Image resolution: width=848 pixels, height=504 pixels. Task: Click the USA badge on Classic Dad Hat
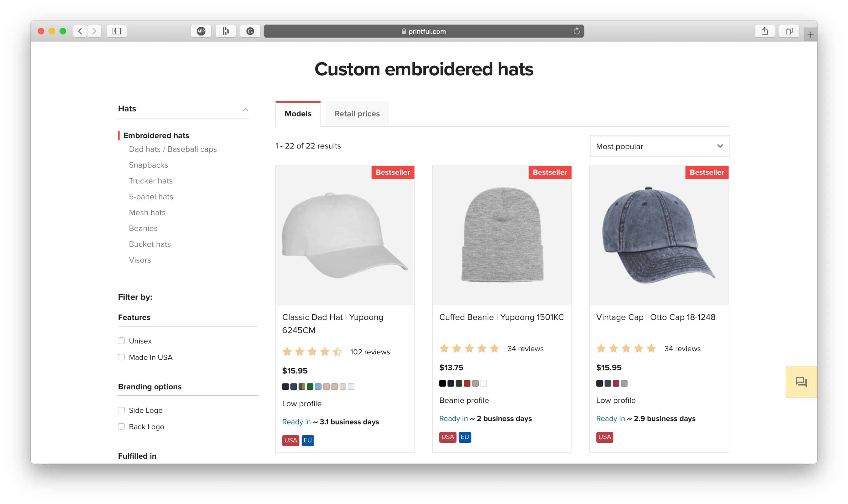tap(290, 440)
